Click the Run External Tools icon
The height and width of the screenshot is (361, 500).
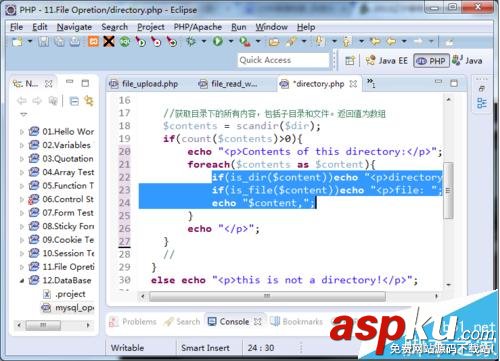click(x=245, y=42)
